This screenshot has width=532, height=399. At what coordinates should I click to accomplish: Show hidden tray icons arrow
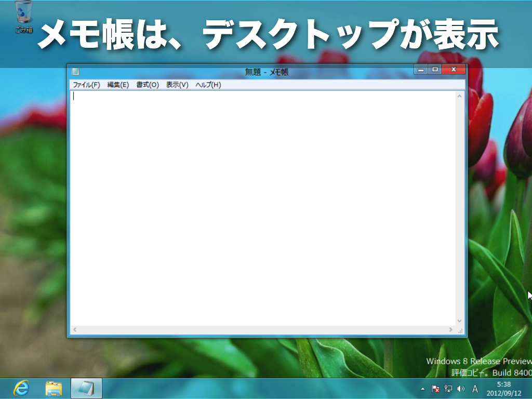tap(422, 389)
